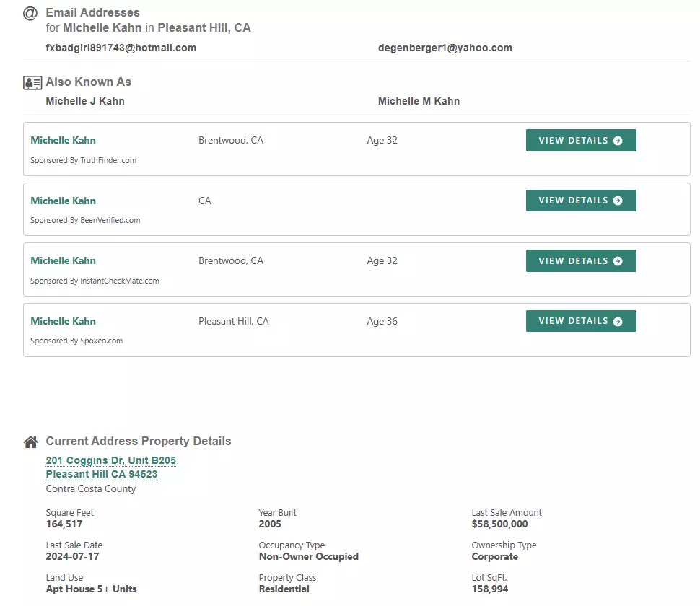Click the arrow icon on Spokeo View Details
The width and height of the screenshot is (700, 606).
point(618,321)
